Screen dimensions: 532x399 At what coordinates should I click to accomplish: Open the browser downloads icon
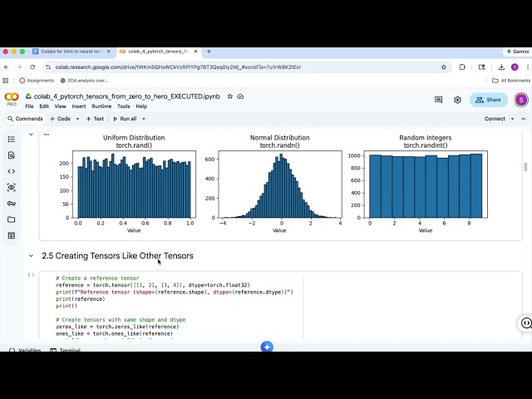(x=501, y=67)
